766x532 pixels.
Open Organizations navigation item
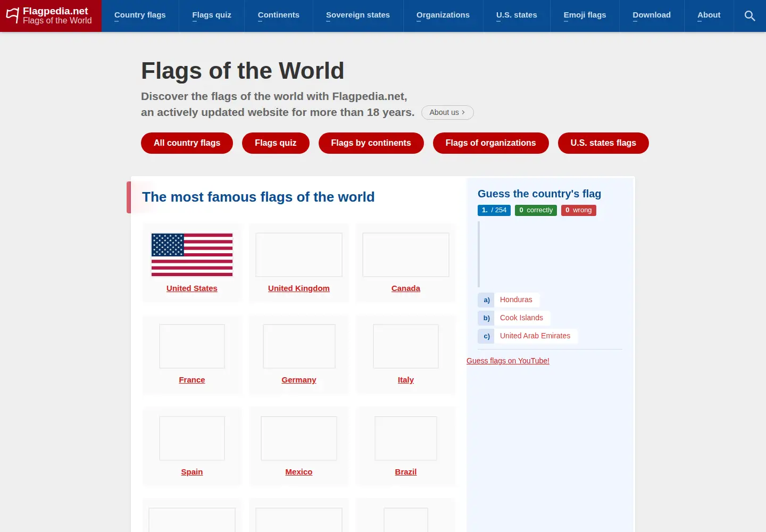click(x=443, y=15)
